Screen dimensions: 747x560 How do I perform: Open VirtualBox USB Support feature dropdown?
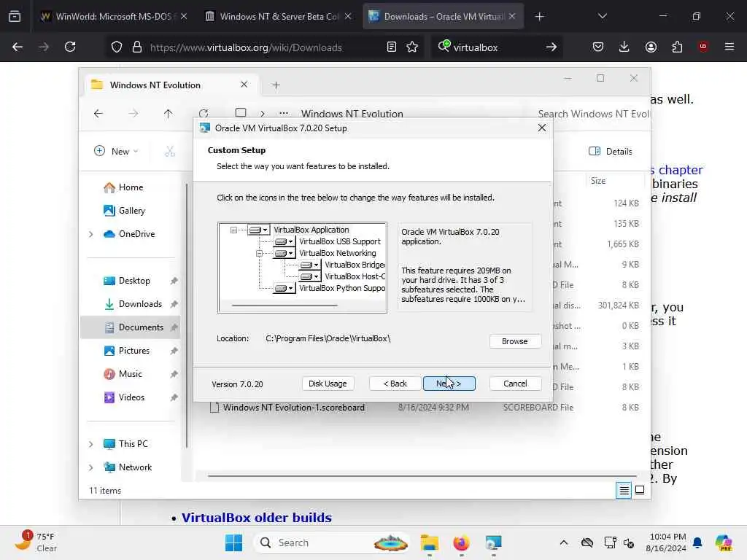(x=284, y=242)
